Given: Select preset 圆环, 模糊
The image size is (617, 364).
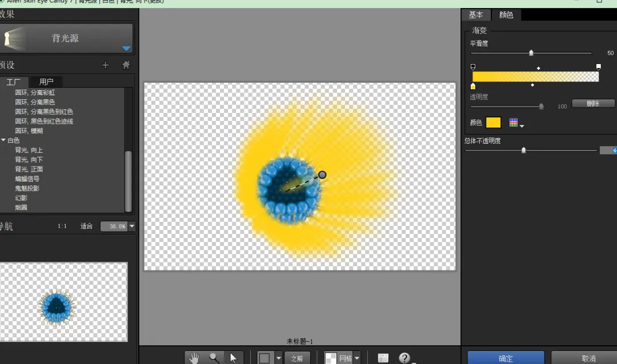Looking at the screenshot, I should [x=29, y=131].
